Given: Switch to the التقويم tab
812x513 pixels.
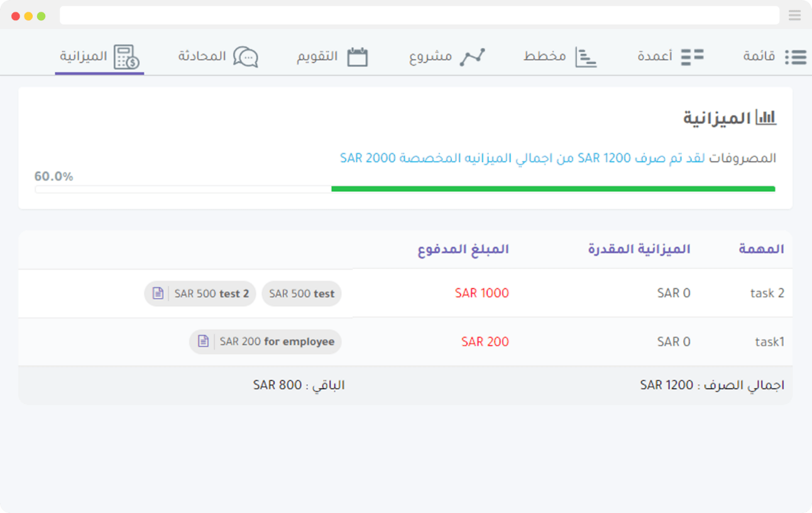Looking at the screenshot, I should [317, 57].
